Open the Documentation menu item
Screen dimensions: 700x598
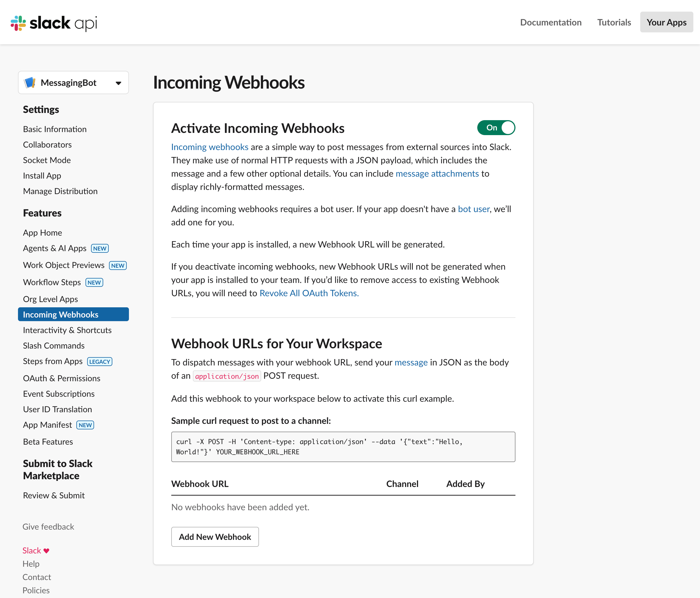(551, 22)
